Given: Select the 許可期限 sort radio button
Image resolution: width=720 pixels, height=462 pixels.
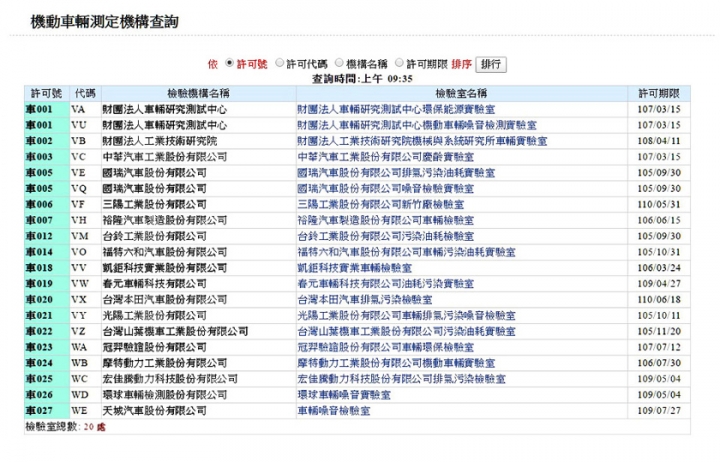Looking at the screenshot, I should [399, 63].
